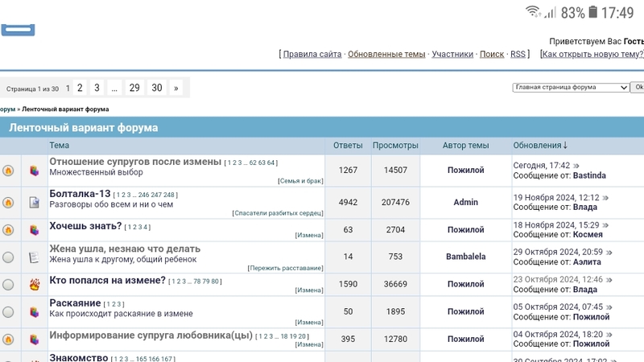This screenshot has width=644, height=362.
Task: Open the Участники menu link
Action: [x=452, y=54]
